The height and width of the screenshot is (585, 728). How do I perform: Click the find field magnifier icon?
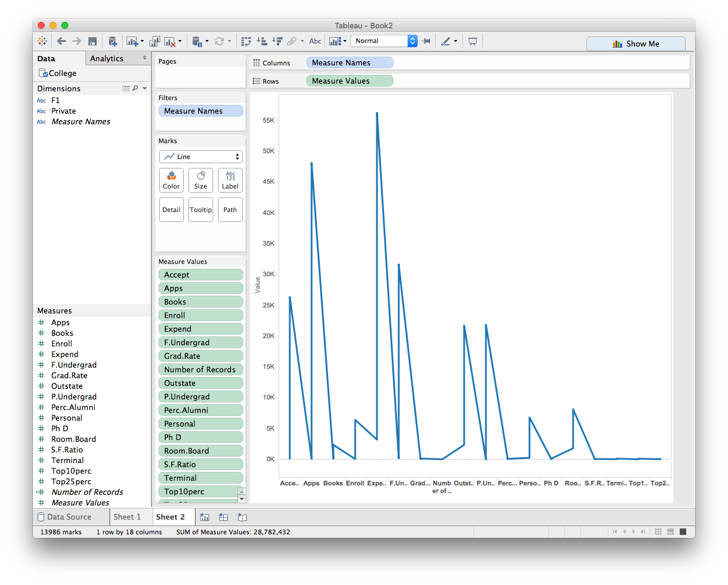(x=135, y=88)
